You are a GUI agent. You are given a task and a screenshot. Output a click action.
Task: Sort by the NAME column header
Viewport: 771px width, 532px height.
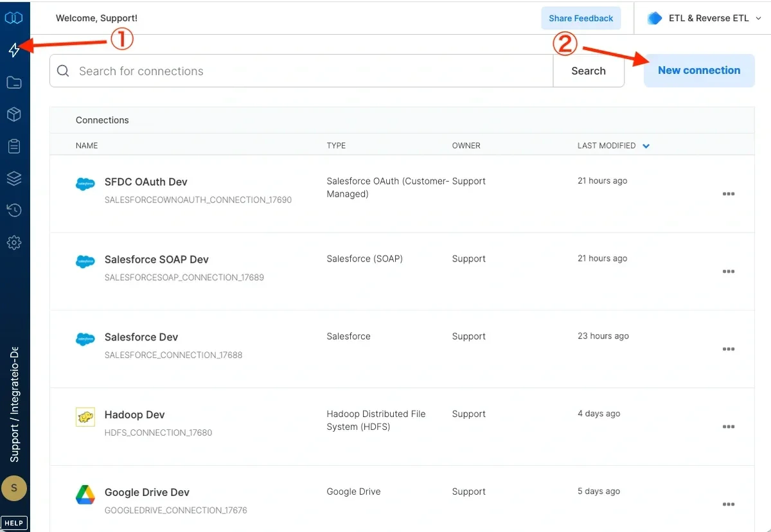coord(87,146)
